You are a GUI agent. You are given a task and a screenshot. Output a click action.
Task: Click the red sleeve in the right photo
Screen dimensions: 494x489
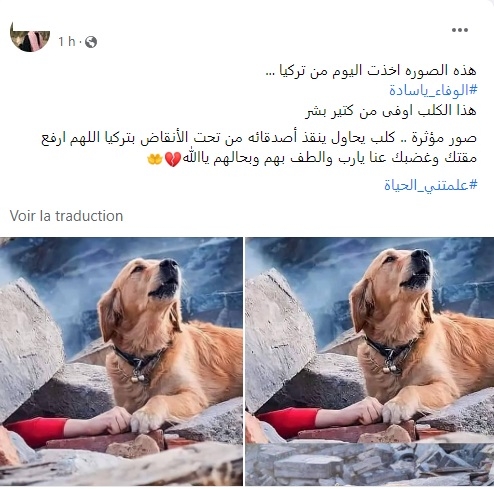[289, 423]
